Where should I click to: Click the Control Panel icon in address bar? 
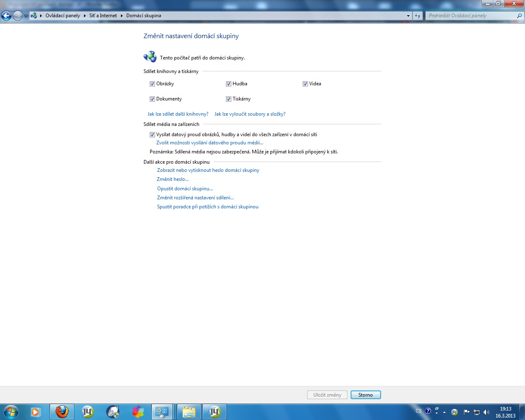coord(34,16)
